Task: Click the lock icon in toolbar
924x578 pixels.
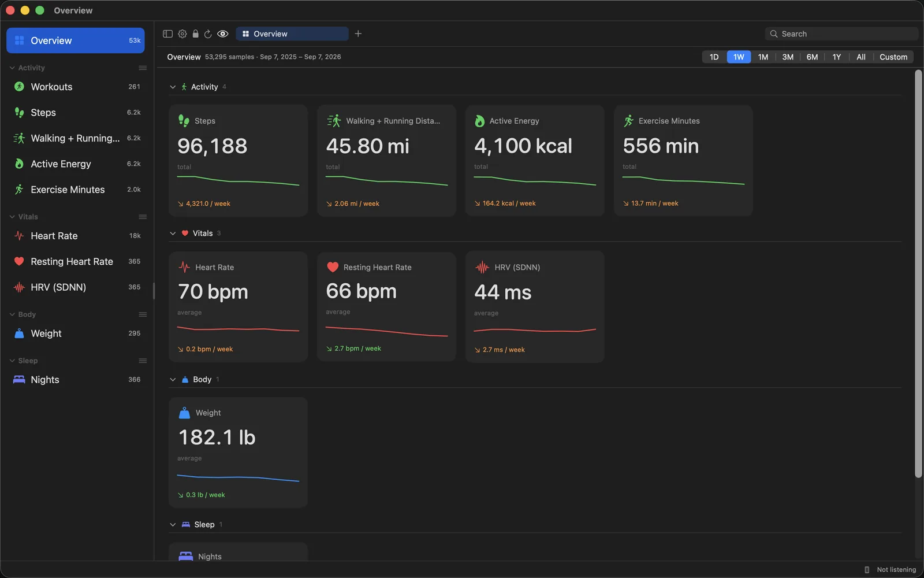Action: tap(195, 34)
